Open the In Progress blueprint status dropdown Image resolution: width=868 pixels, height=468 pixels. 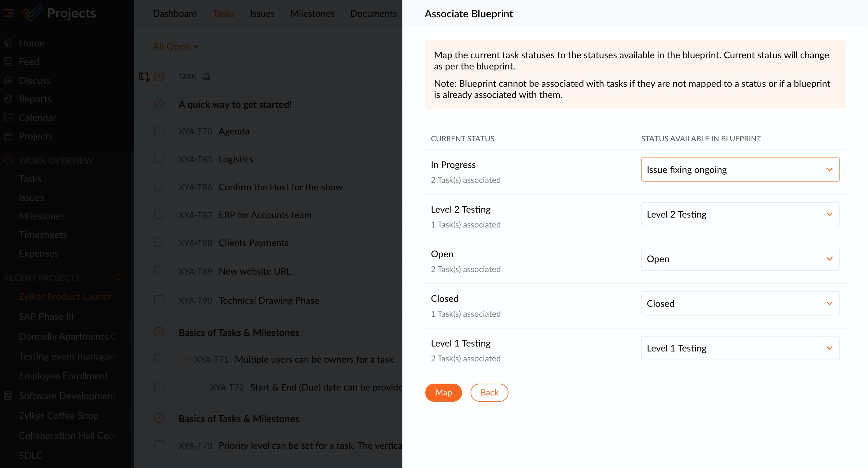740,170
